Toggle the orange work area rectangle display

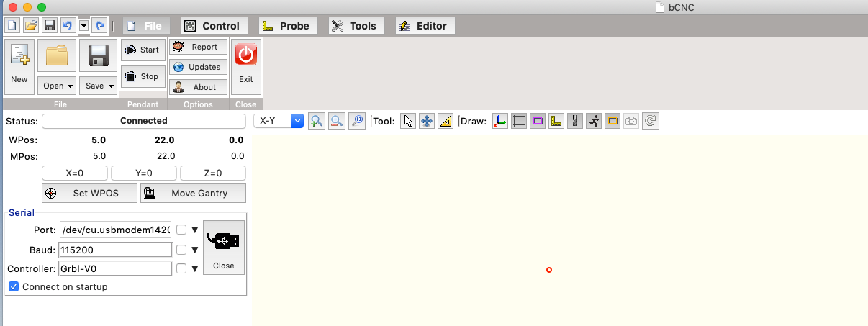pos(612,121)
